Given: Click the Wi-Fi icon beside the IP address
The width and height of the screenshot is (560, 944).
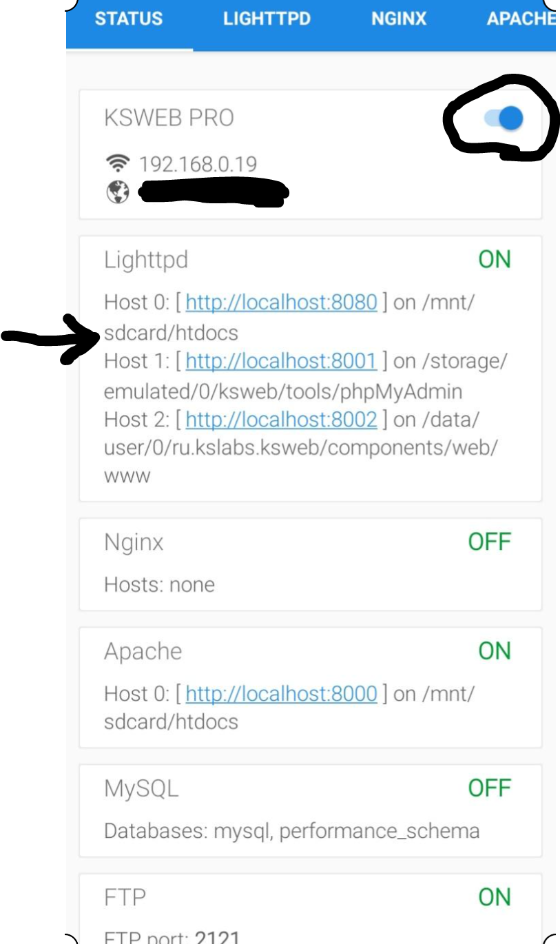Looking at the screenshot, I should (x=118, y=164).
